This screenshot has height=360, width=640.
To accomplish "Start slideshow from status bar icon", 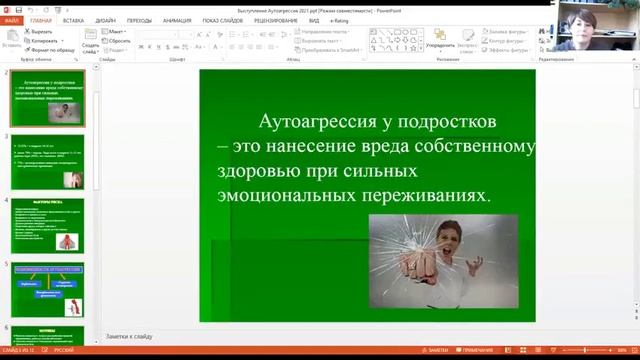I will (x=553, y=350).
